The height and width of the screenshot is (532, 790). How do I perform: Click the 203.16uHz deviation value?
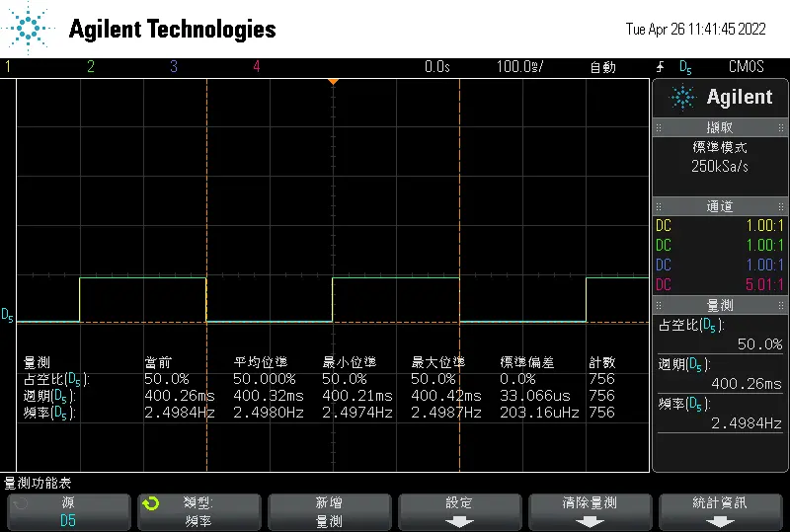click(539, 413)
